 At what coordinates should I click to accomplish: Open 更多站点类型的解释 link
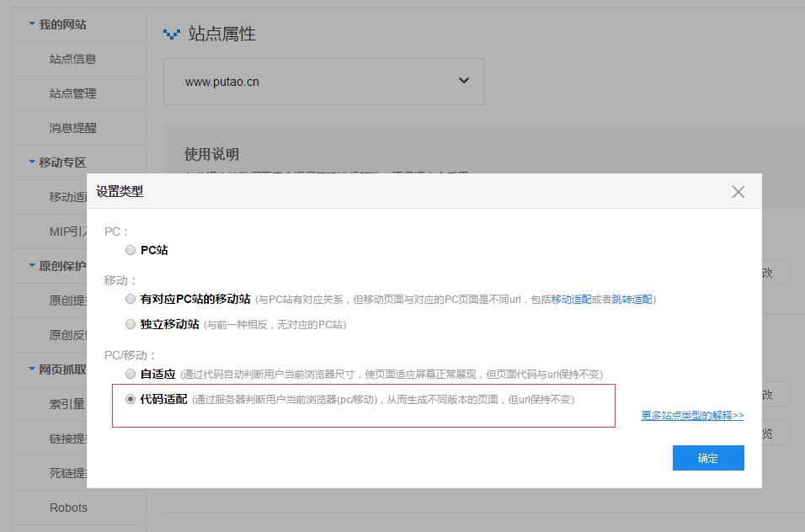[x=692, y=415]
